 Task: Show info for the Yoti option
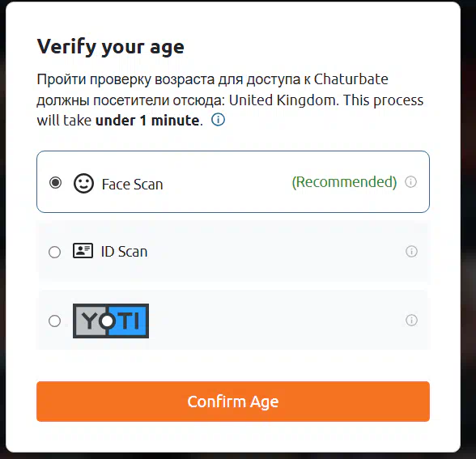pos(411,321)
